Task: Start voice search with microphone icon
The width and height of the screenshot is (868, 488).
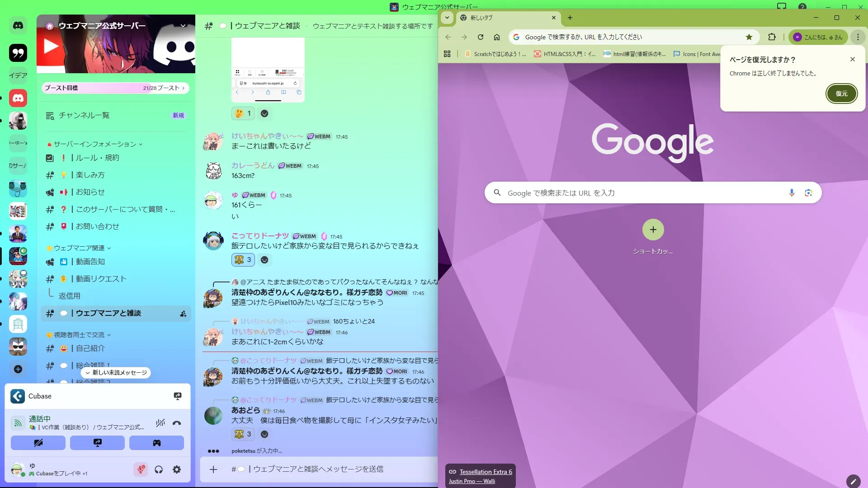Action: [792, 193]
